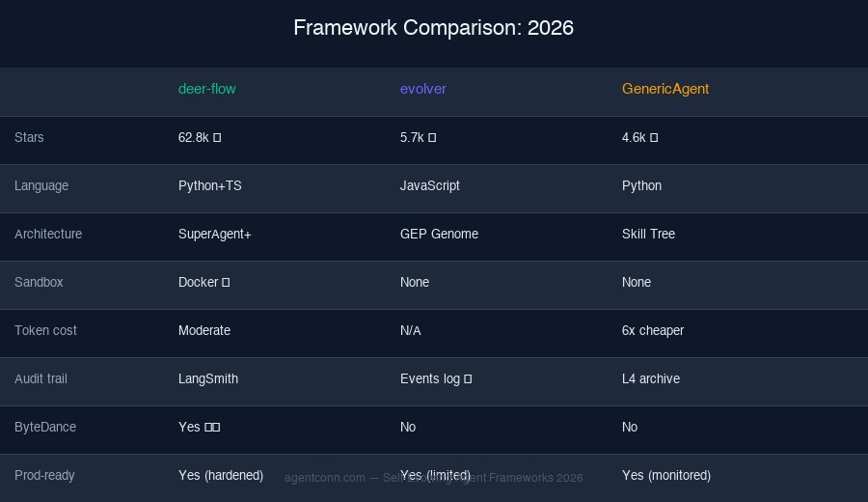Select the 'L4 archive' cell

pyautogui.click(x=651, y=378)
